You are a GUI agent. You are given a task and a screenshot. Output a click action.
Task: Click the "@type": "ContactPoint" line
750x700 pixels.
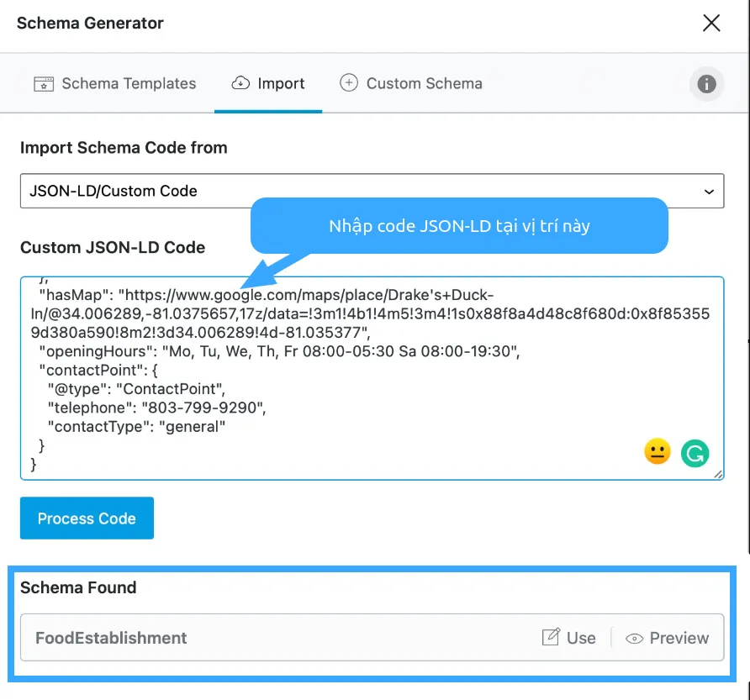[136, 389]
